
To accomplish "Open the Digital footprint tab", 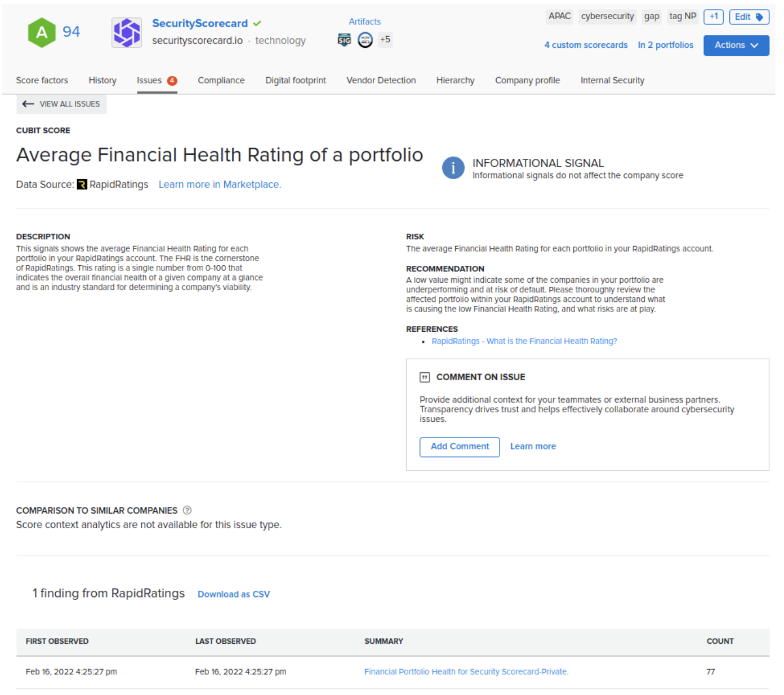I will click(x=296, y=81).
